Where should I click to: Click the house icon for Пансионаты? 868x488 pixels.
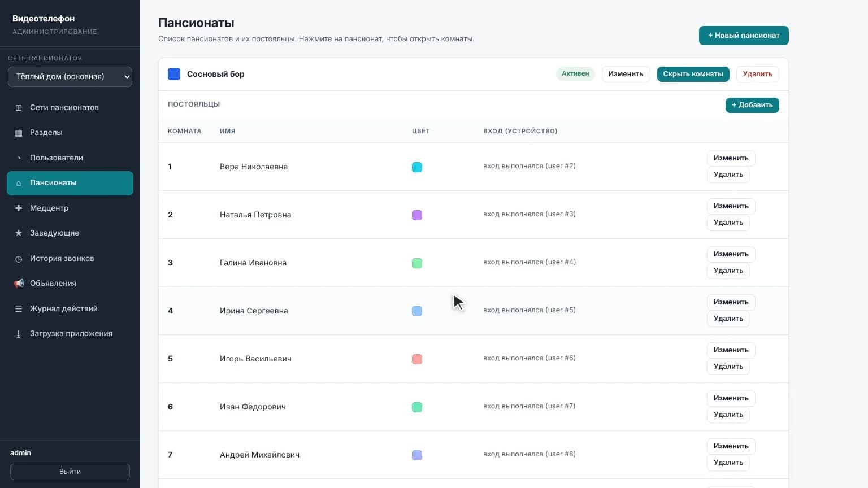(x=19, y=183)
